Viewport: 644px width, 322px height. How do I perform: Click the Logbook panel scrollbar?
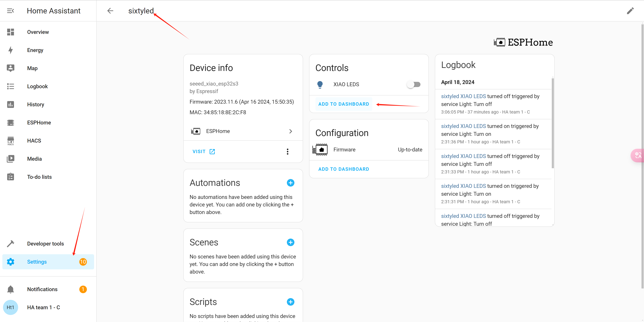click(553, 123)
